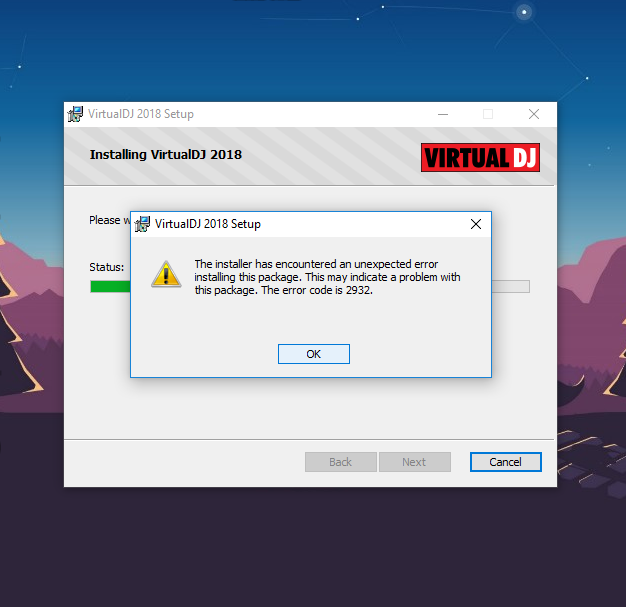This screenshot has width=626, height=607.
Task: Click the installer icon in main Setup window title
Action: 75,114
